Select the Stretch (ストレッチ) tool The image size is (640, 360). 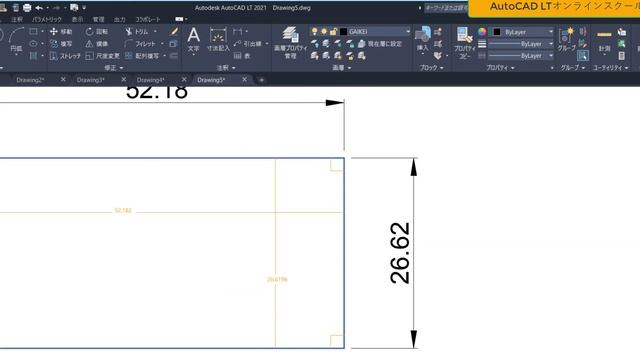click(65, 56)
